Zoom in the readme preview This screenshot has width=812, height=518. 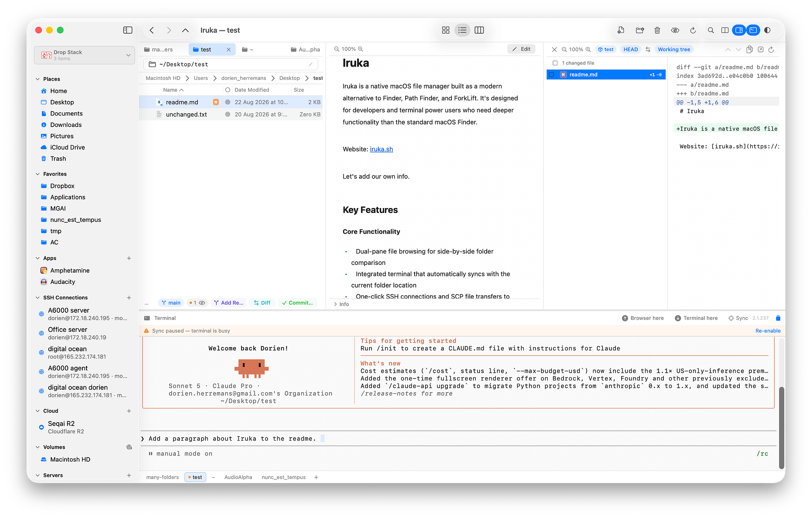click(361, 49)
